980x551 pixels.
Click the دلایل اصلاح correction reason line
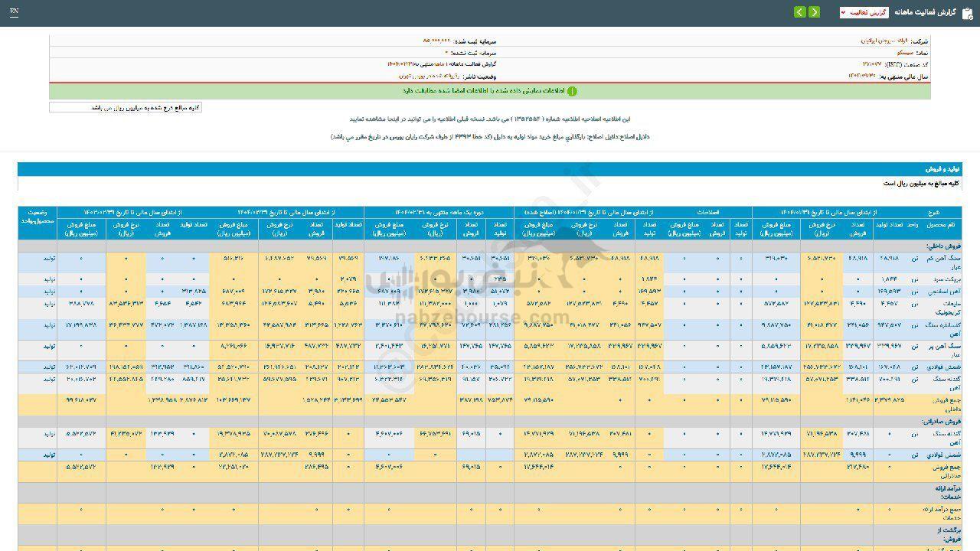click(x=490, y=136)
